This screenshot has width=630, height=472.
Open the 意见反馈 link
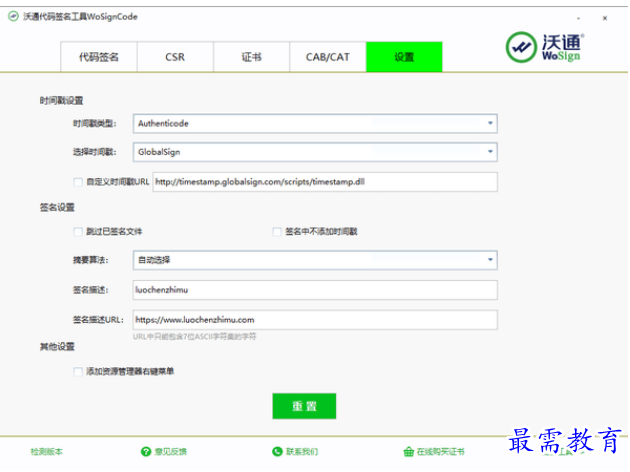[x=171, y=452]
